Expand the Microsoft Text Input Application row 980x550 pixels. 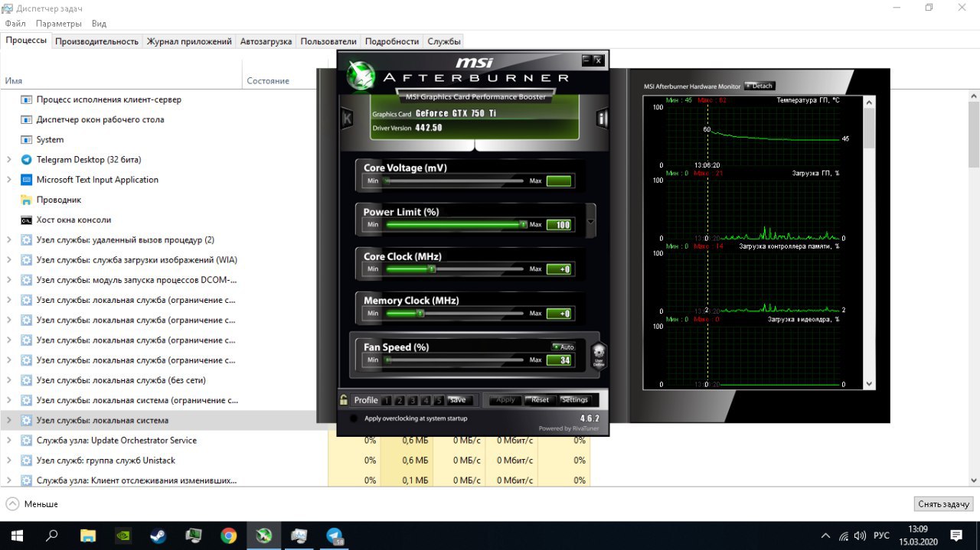pyautogui.click(x=8, y=180)
